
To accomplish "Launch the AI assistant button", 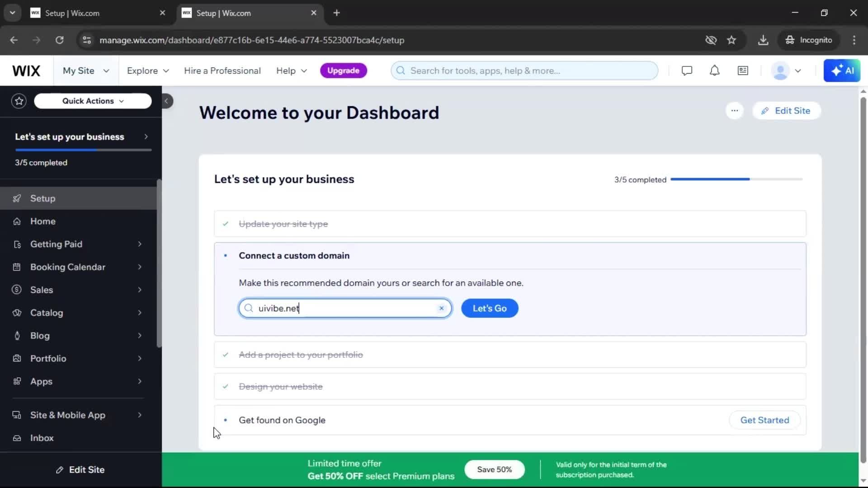I will (842, 71).
